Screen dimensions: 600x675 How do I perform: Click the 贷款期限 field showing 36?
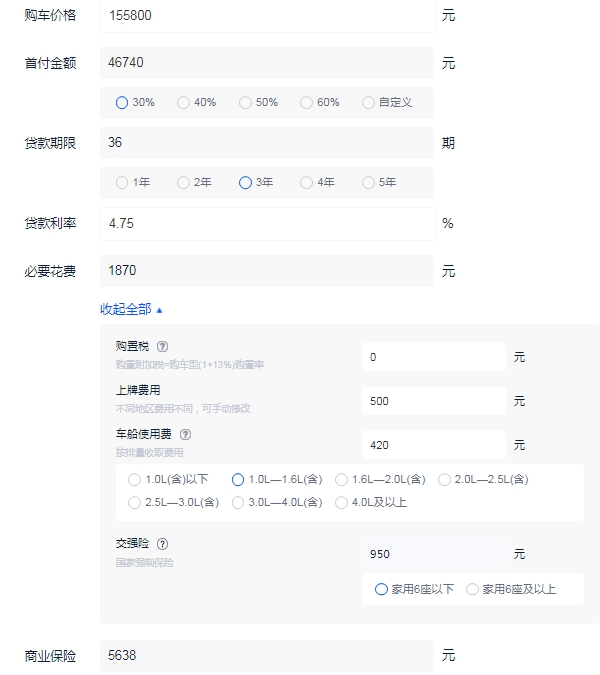[267, 143]
